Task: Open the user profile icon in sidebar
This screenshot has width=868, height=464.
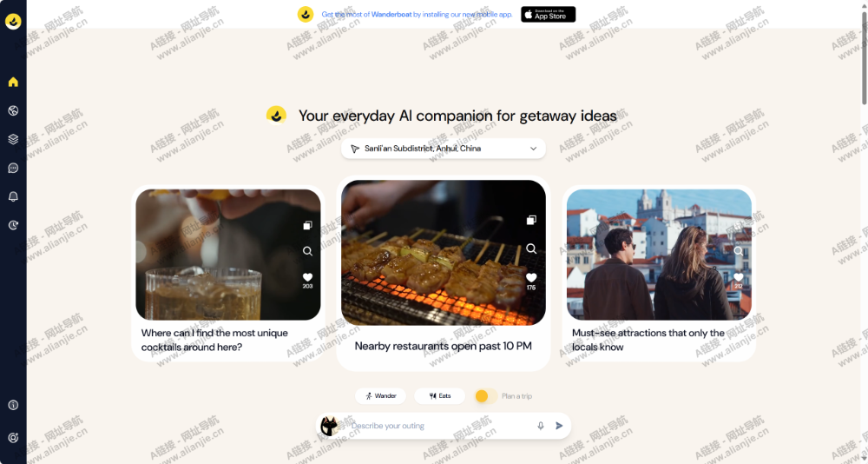Action: click(13, 437)
